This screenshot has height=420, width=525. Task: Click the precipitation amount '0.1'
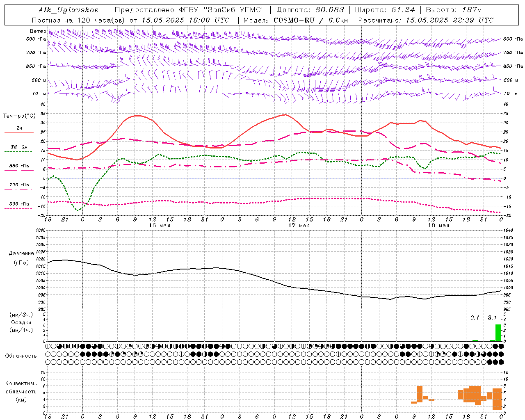(x=475, y=317)
